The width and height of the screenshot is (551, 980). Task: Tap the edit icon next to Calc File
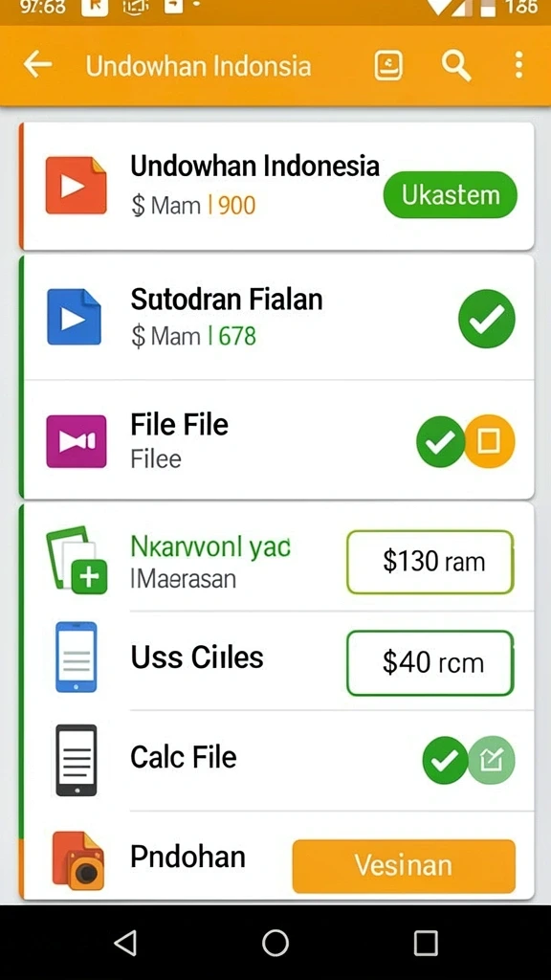[493, 760]
